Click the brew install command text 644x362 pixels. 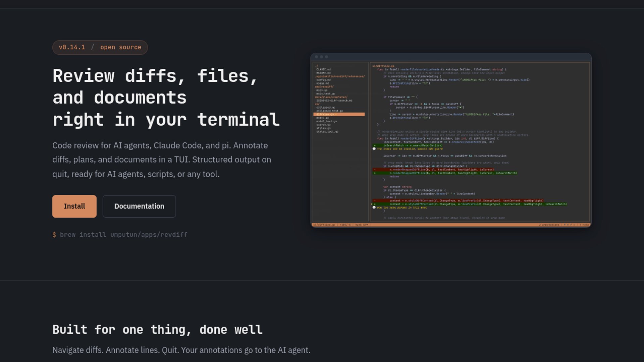123,235
